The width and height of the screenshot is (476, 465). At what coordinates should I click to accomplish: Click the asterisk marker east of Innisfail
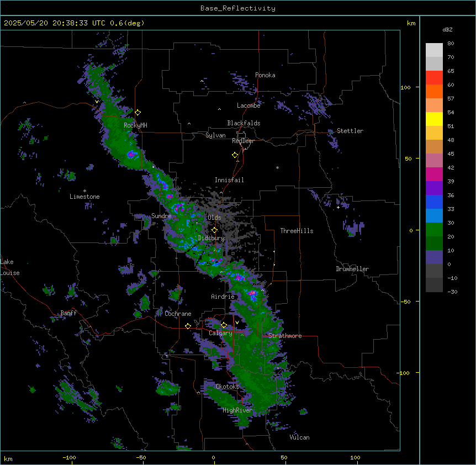pos(277,167)
